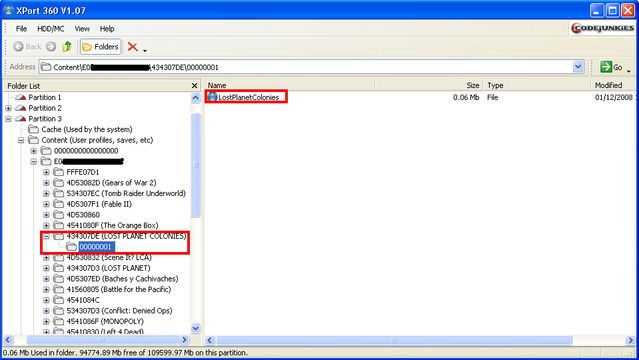Open the File menu
The height and width of the screenshot is (360, 639).
21,29
